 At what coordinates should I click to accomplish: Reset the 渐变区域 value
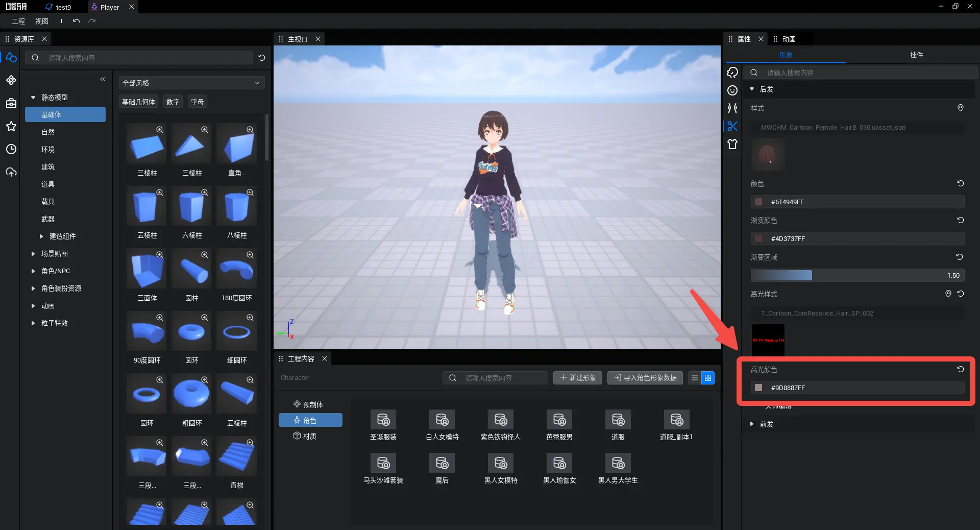[960, 257]
